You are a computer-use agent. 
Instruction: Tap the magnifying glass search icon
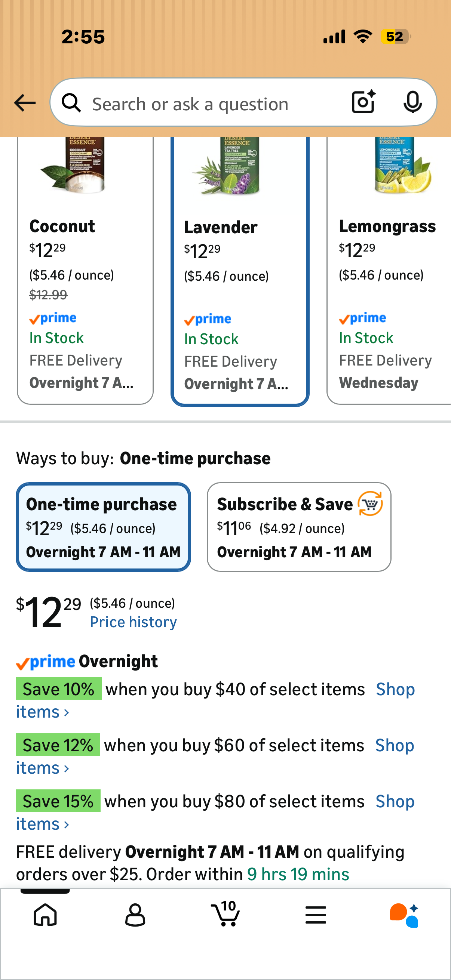pos(71,103)
